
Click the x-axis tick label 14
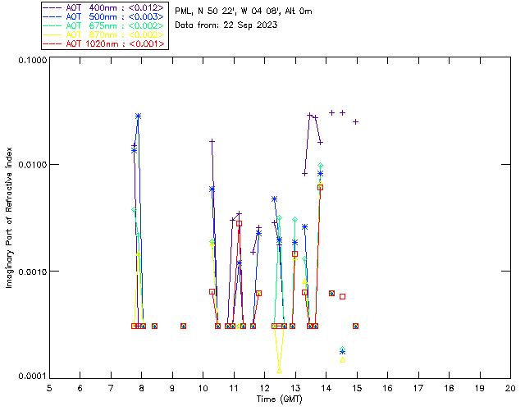coord(326,388)
